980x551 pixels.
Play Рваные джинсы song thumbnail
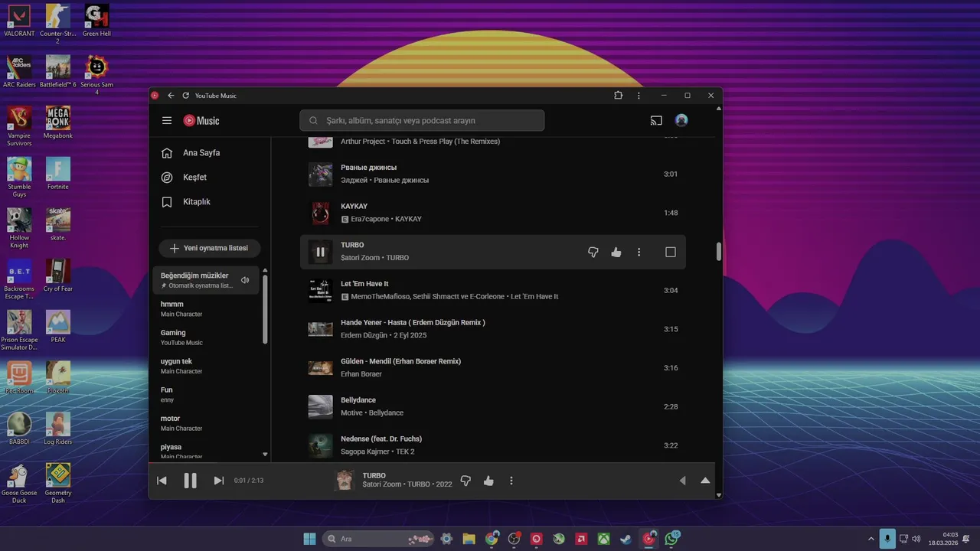[x=320, y=174]
